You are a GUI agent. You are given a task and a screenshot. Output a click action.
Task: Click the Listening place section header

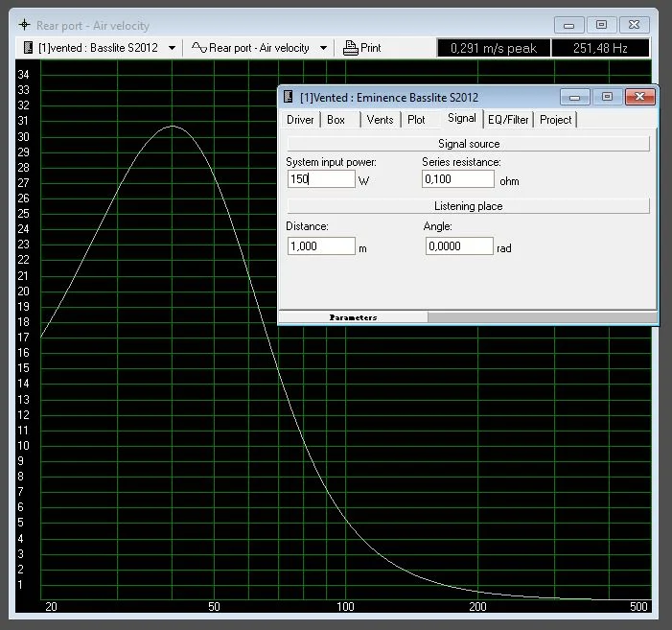[468, 206]
